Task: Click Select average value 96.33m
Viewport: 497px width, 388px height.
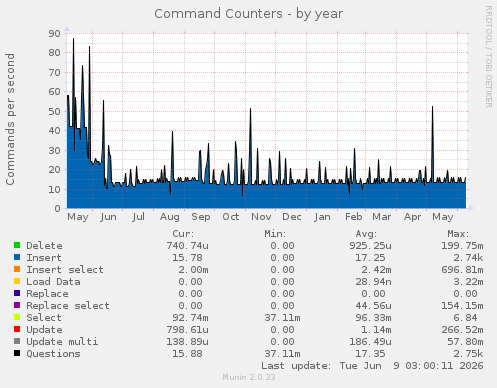Action: 373,318
